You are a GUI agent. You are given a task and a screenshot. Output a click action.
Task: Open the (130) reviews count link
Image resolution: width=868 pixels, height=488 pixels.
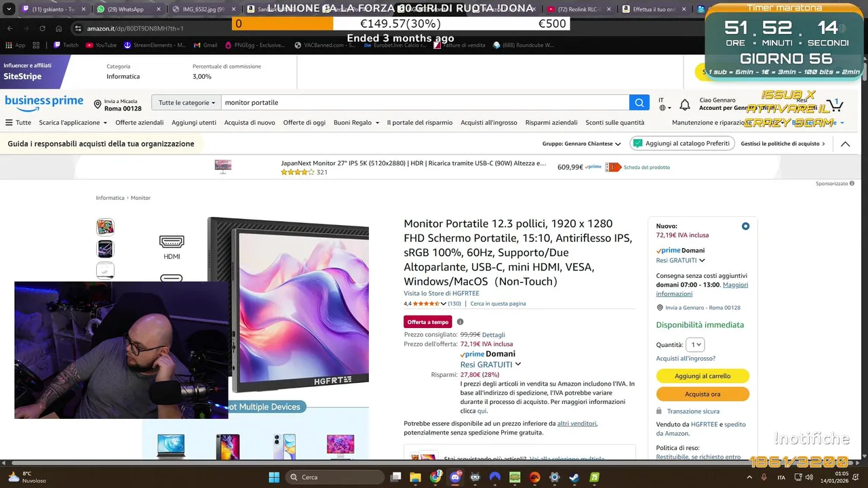coord(454,304)
